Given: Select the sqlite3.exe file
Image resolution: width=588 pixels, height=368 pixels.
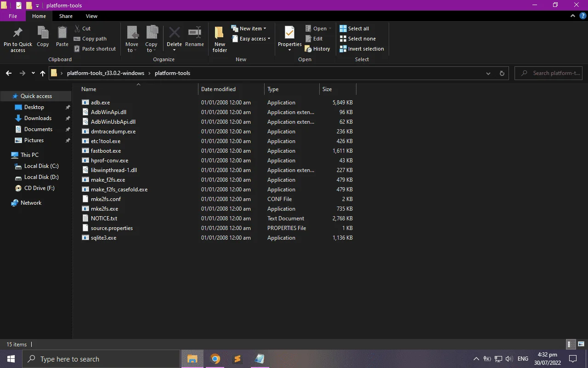Looking at the screenshot, I should coord(103,238).
